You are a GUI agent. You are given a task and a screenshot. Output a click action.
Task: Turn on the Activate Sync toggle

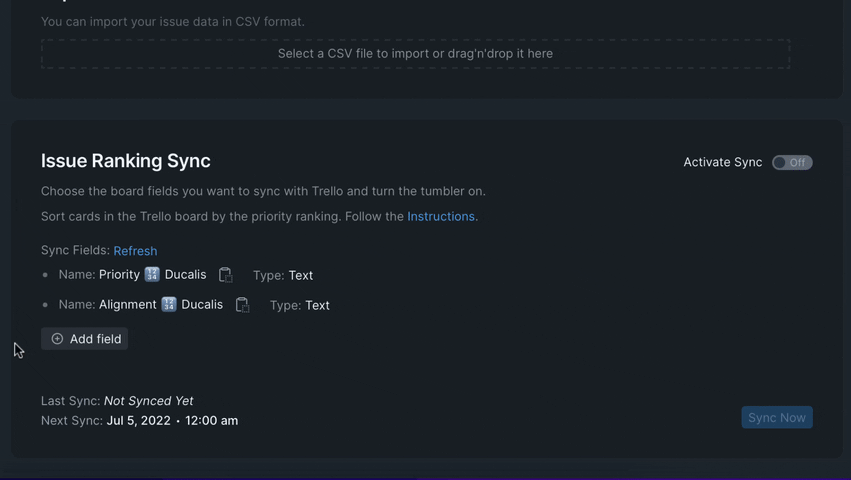792,162
